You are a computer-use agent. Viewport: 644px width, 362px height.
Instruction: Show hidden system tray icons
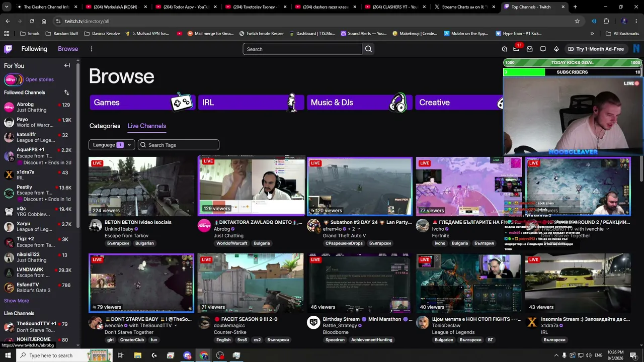click(556, 355)
